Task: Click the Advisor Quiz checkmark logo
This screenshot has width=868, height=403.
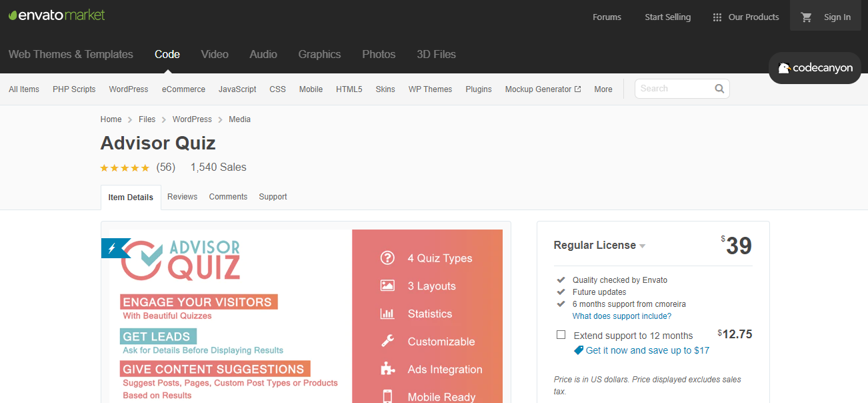Action: (141, 260)
